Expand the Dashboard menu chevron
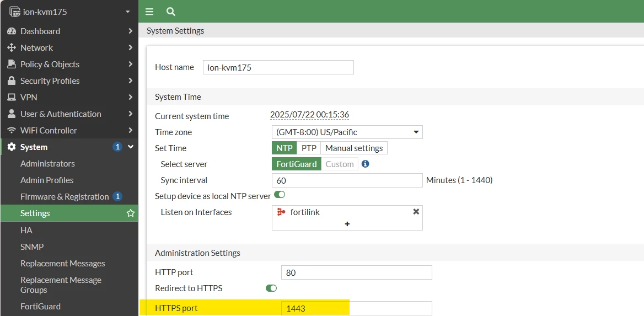 131,31
